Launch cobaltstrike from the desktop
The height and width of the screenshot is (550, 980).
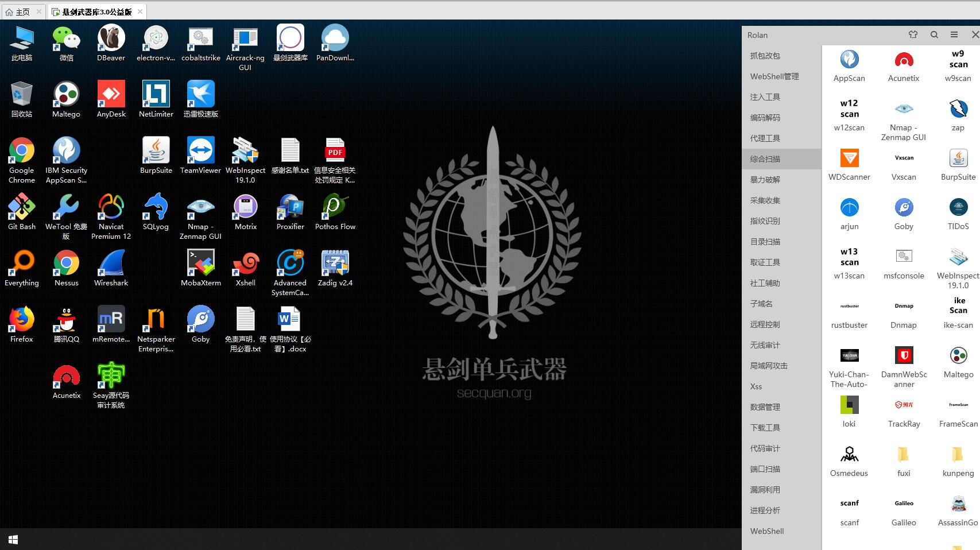[x=201, y=43]
